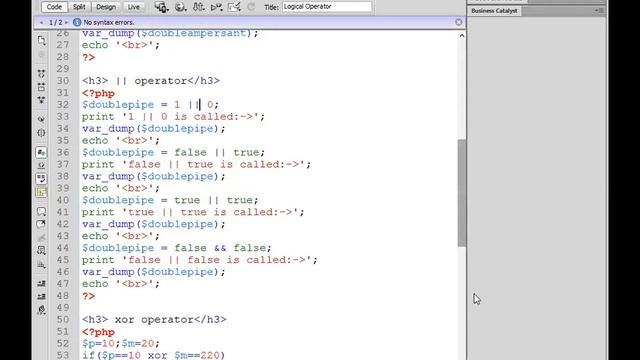Image resolution: width=640 pixels, height=360 pixels.
Task: Click the Collapse Selection icon
Action: click(41, 87)
